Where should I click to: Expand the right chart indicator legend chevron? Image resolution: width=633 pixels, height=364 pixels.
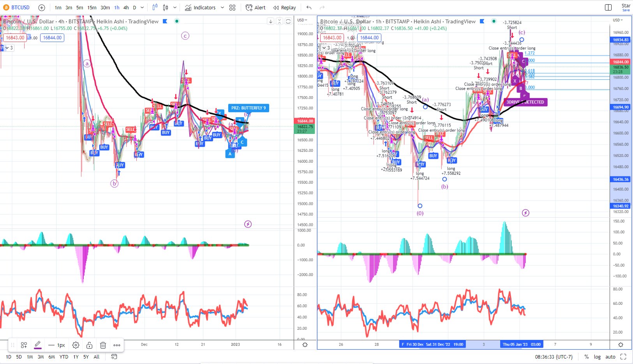click(x=324, y=48)
